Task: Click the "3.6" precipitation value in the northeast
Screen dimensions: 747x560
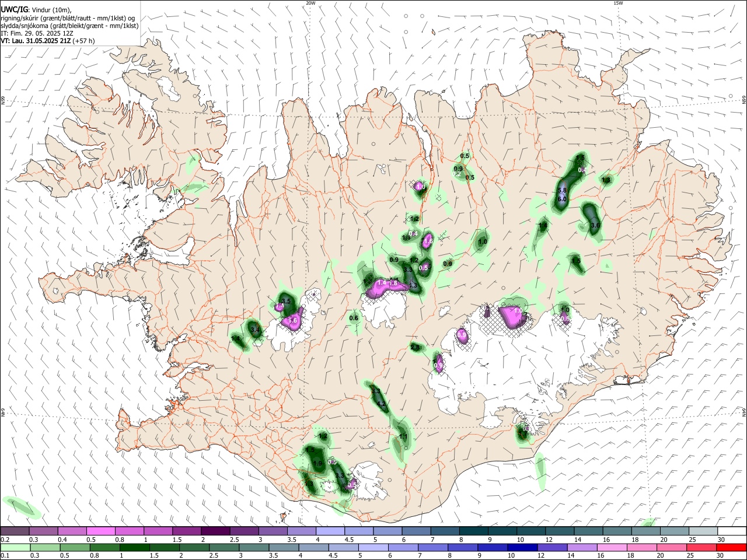Action: pyautogui.click(x=595, y=225)
